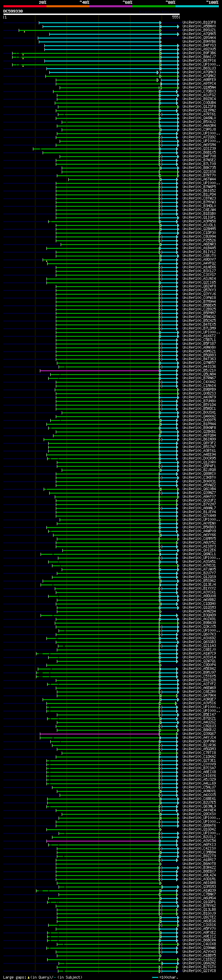Viewport: 222px width, 980px height.
Task: Click the purple alignment bar for UniRef100_B5J210
Action: point(100,371)
